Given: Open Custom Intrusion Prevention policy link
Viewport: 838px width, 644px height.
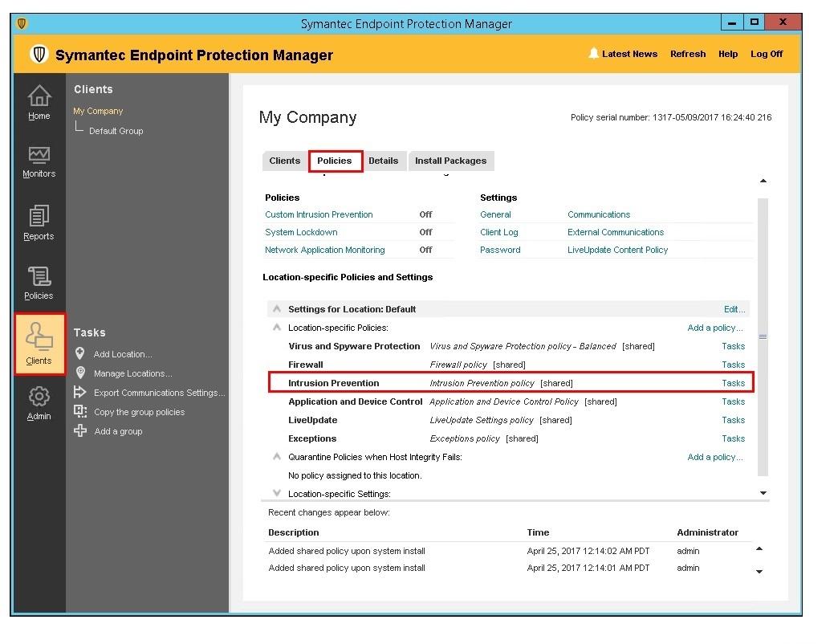Looking at the screenshot, I should tap(319, 214).
